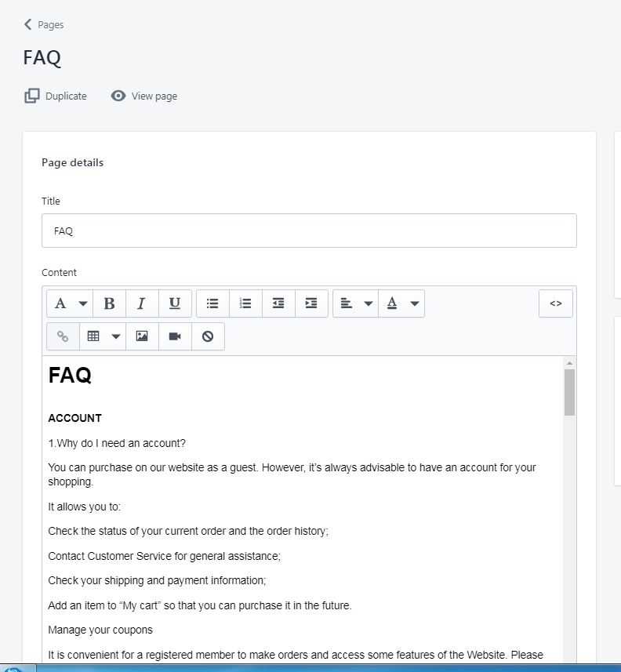Open View page with eye icon

144,96
